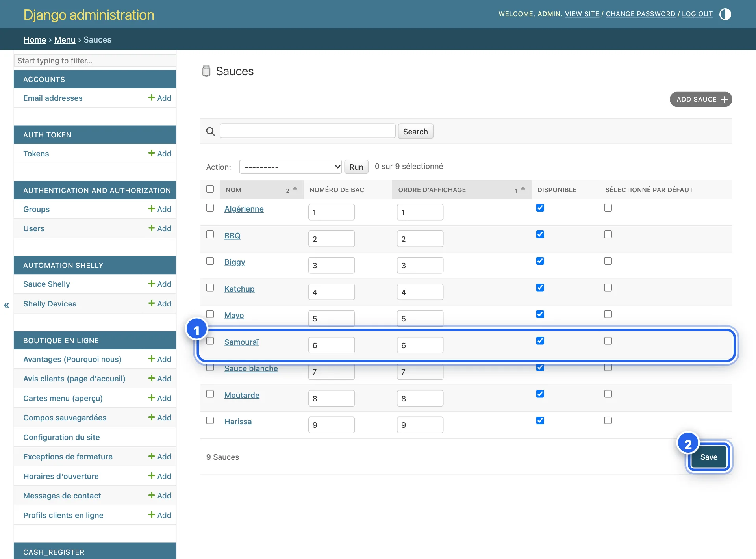This screenshot has height=559, width=756.
Task: Click the magnifying glass search icon
Action: pyautogui.click(x=211, y=131)
